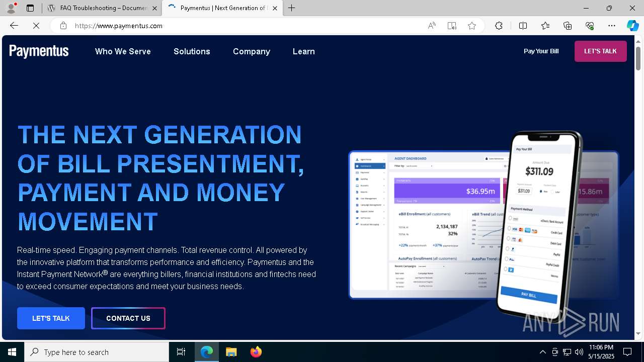Click the scrollbar down arrow

click(x=638, y=333)
